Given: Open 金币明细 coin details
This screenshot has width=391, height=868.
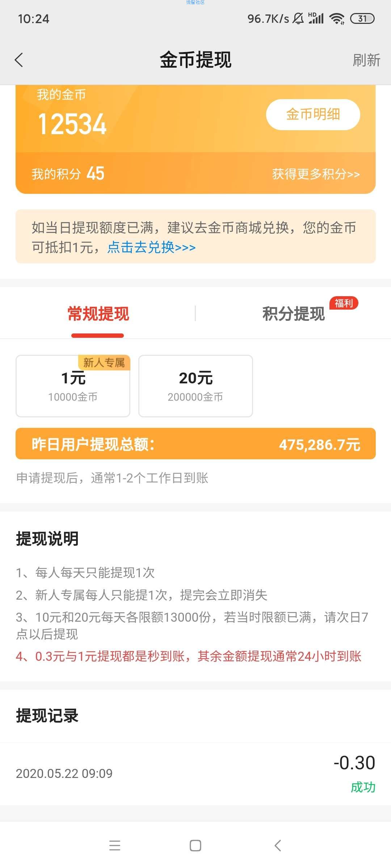Looking at the screenshot, I should point(313,114).
